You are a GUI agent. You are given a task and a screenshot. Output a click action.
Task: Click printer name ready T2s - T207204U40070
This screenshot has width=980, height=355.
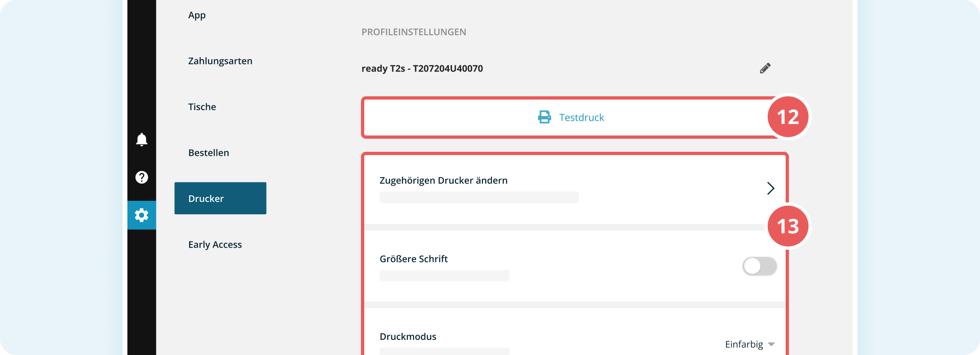click(x=422, y=68)
